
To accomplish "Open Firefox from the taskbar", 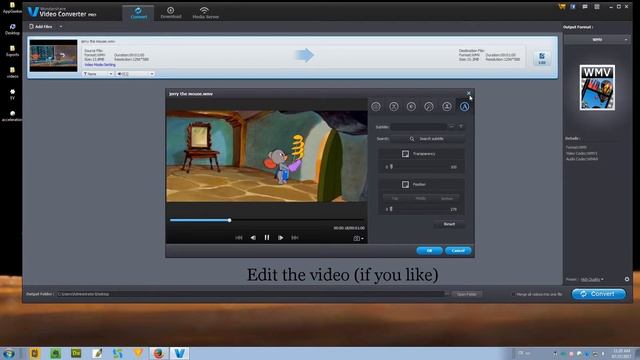I will point(158,353).
